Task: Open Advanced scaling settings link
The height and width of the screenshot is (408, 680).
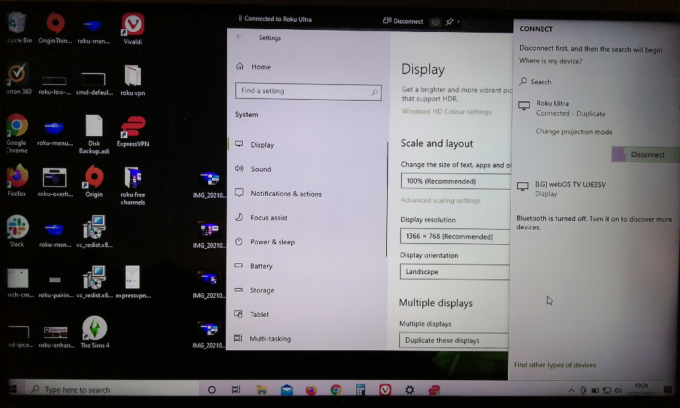Action: (440, 200)
